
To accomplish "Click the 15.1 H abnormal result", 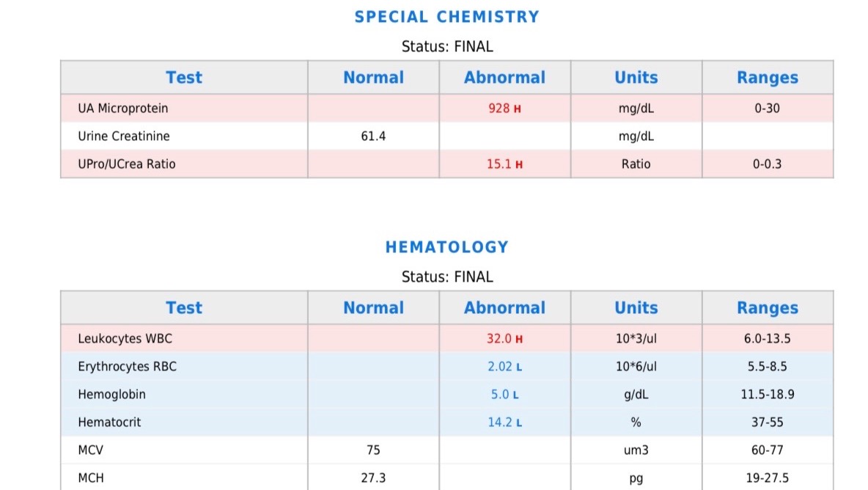I will (504, 164).
